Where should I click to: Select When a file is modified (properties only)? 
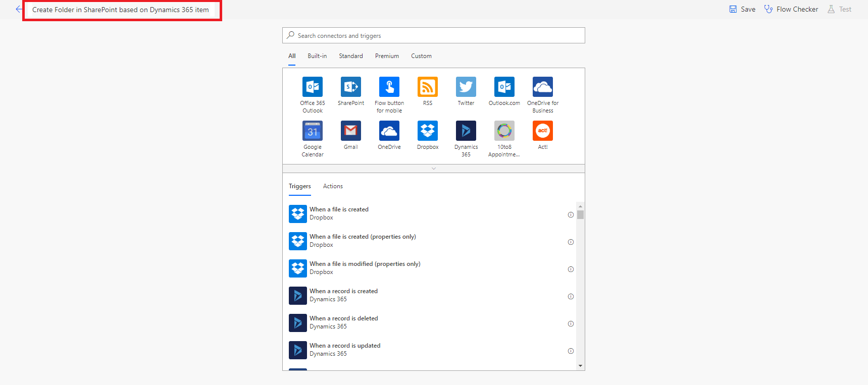[x=429, y=268]
